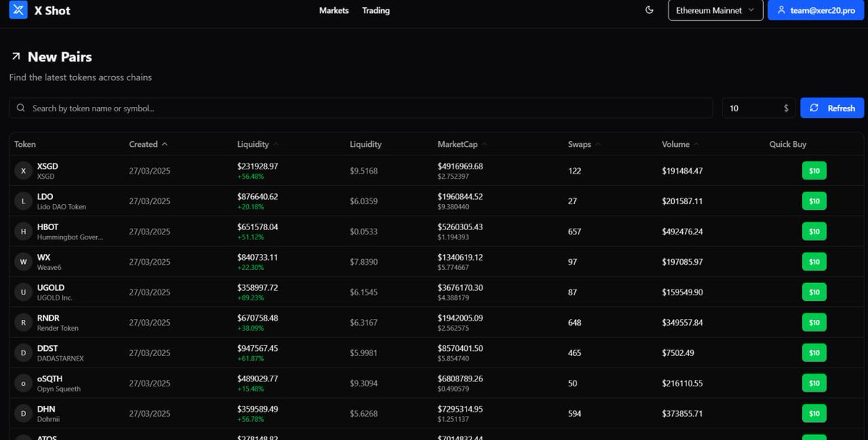Select the DADASTARNEX token name
This screenshot has height=440, width=868.
pos(61,359)
